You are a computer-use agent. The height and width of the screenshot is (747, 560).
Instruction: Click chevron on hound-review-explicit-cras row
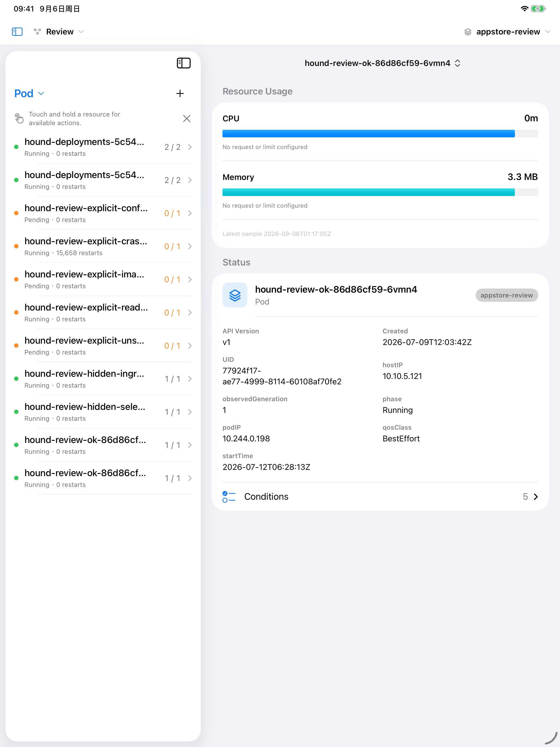(x=190, y=246)
